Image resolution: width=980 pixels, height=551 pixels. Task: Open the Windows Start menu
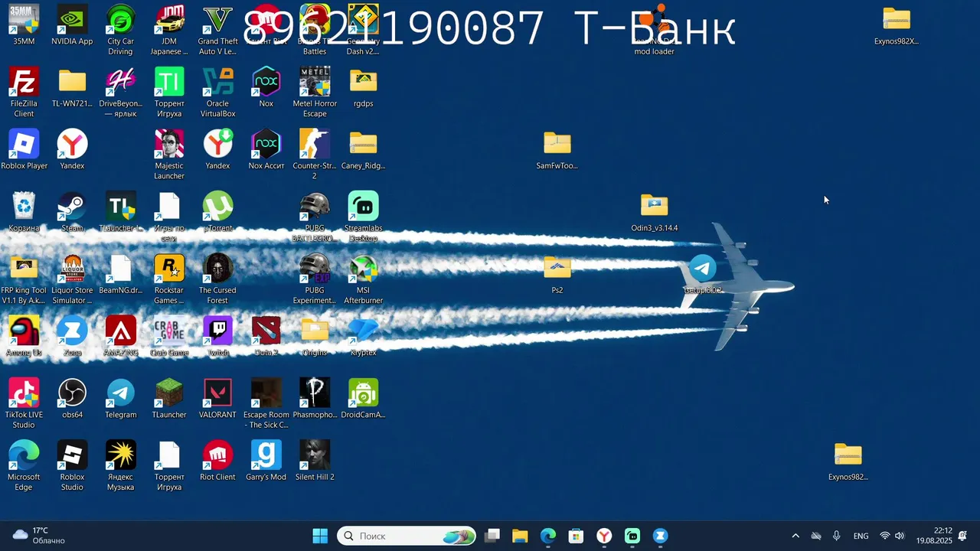coord(320,536)
